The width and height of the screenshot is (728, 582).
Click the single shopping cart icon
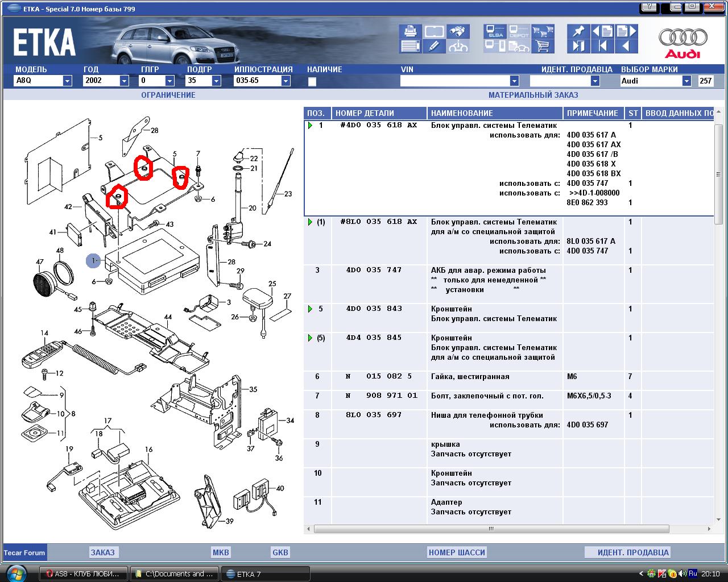[543, 46]
